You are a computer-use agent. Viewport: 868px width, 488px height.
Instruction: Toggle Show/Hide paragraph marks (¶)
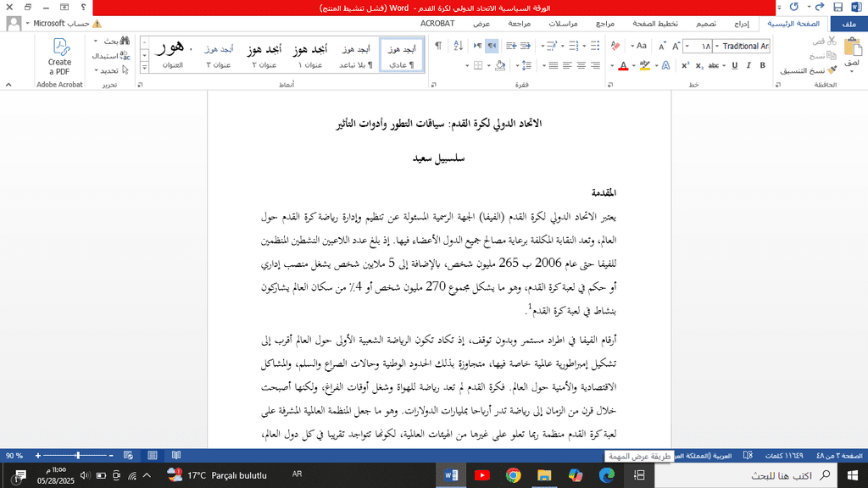point(438,46)
